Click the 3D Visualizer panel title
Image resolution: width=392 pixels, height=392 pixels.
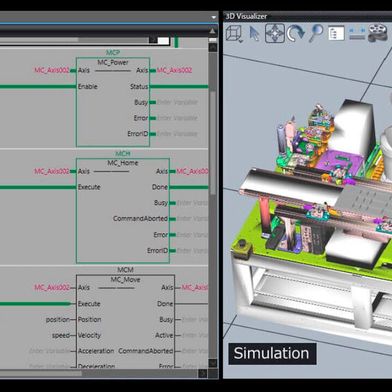(246, 16)
